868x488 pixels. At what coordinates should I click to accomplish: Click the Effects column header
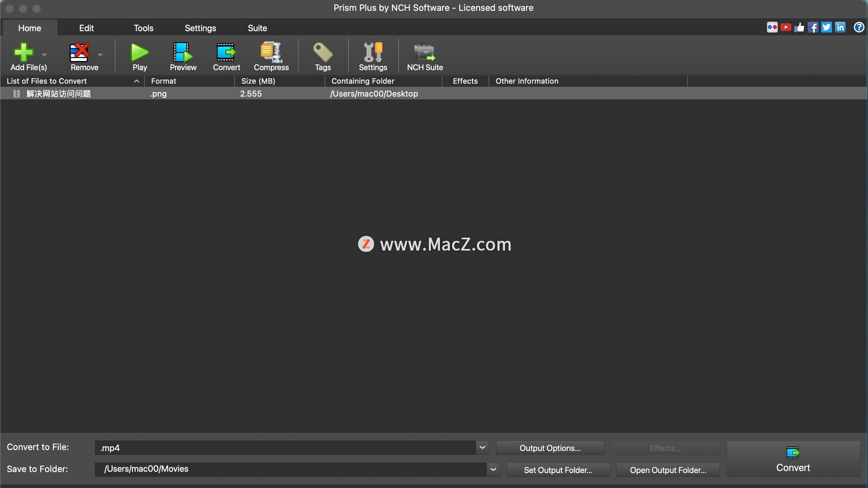[x=465, y=81]
